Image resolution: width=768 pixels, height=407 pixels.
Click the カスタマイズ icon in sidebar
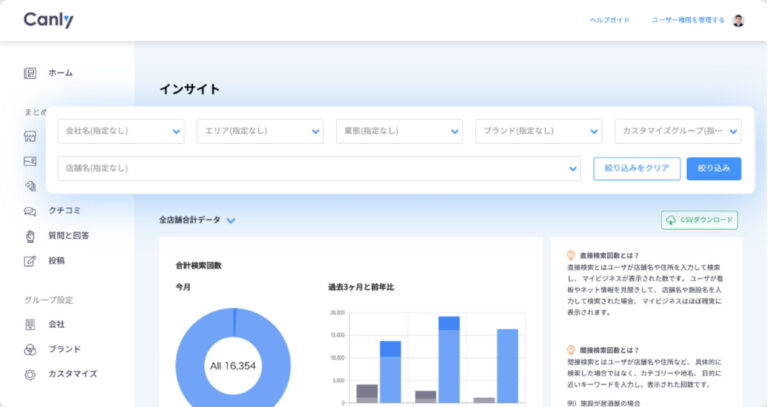point(30,374)
